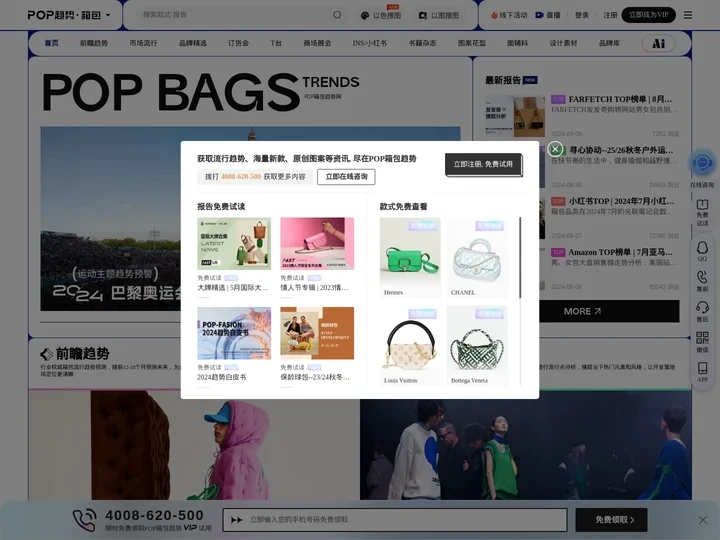720x540 pixels.
Task: Click the search magnifier icon
Action: point(337,15)
